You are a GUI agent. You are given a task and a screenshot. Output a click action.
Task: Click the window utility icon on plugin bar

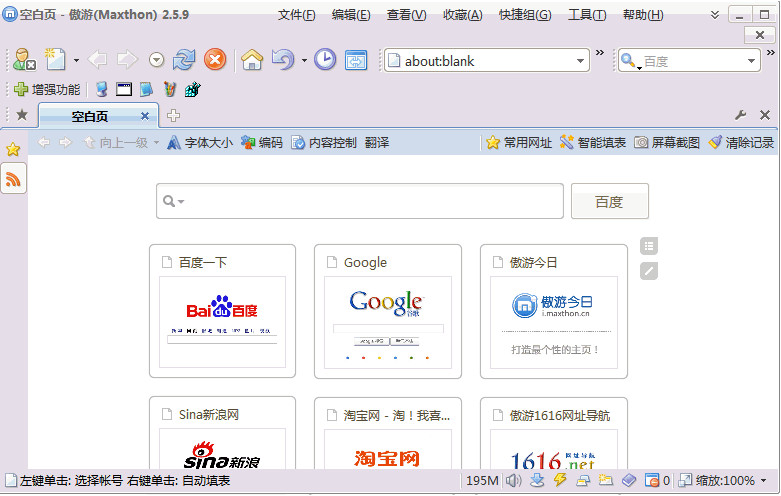(x=124, y=90)
